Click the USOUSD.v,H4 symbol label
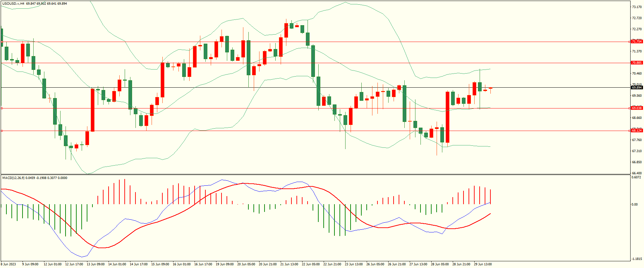 tap(13, 4)
